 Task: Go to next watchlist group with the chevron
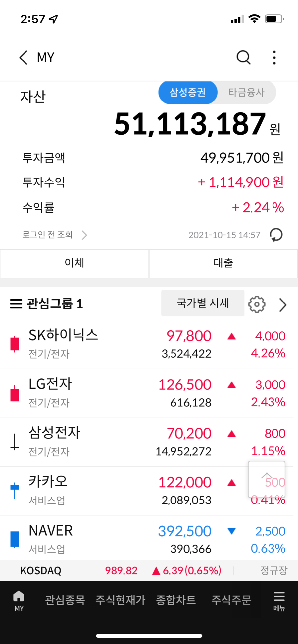(282, 305)
